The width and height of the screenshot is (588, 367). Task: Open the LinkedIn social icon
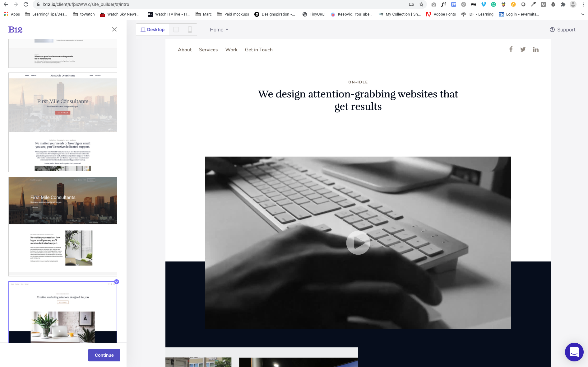(x=536, y=49)
